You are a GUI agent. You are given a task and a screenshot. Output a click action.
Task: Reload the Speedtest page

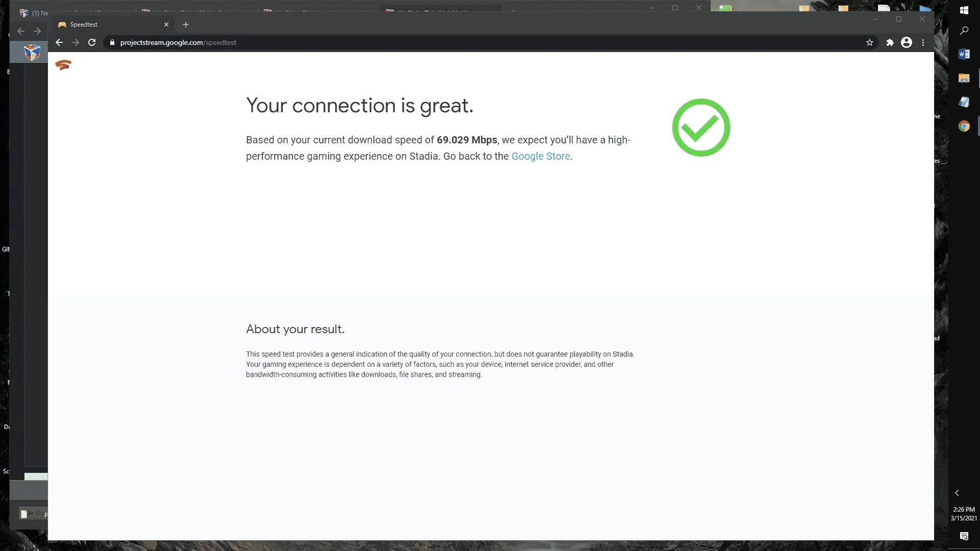pos(92,42)
